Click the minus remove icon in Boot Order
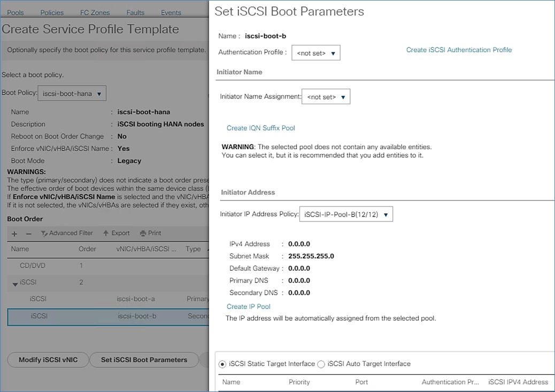 click(29, 234)
